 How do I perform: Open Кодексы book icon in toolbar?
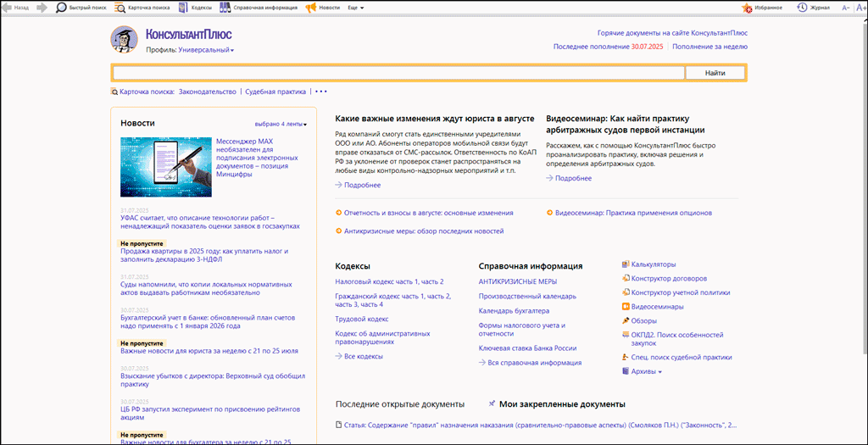click(x=183, y=8)
